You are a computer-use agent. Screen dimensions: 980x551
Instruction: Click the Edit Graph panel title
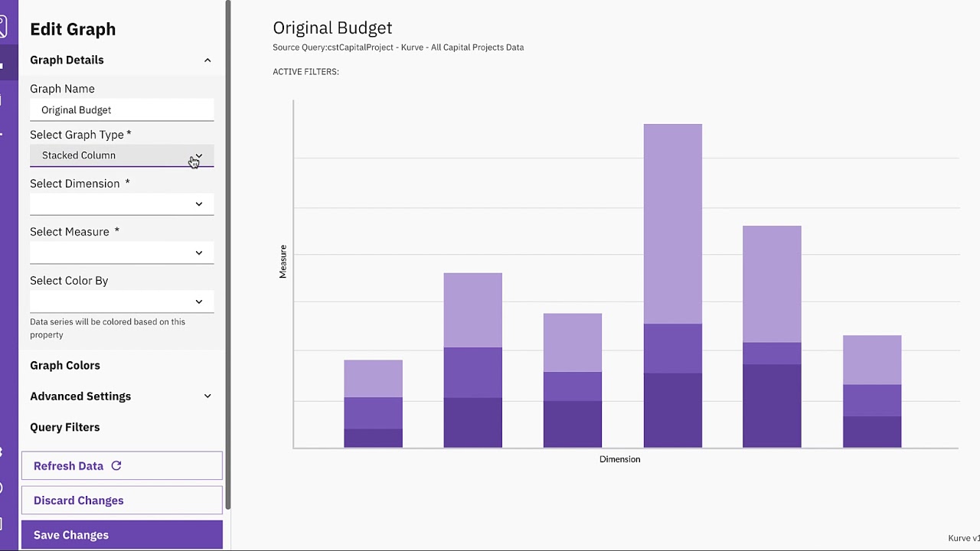[x=73, y=29]
